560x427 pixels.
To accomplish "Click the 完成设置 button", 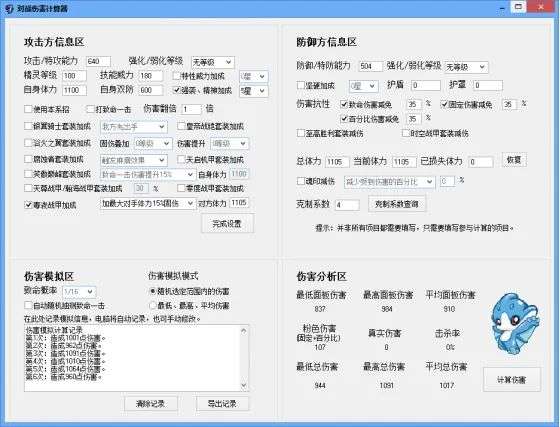I will point(227,223).
